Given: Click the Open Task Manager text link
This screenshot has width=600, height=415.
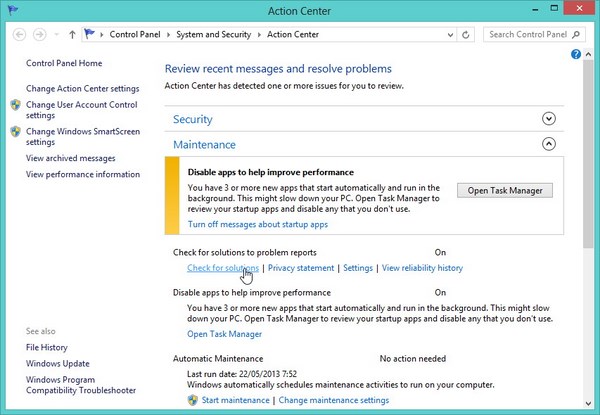Looking at the screenshot, I should 224,334.
